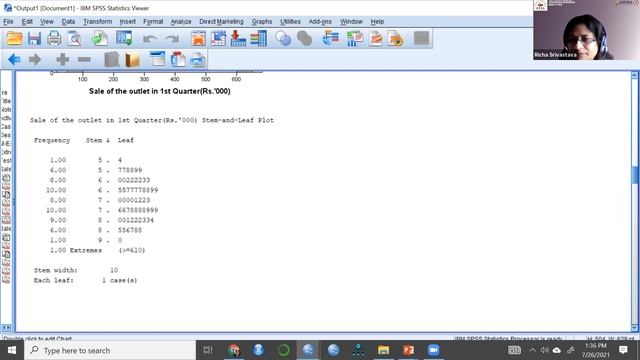Select the Stem-and-Leaf Plot title text
Screen dimensions: 640x360
(x=152, y=120)
